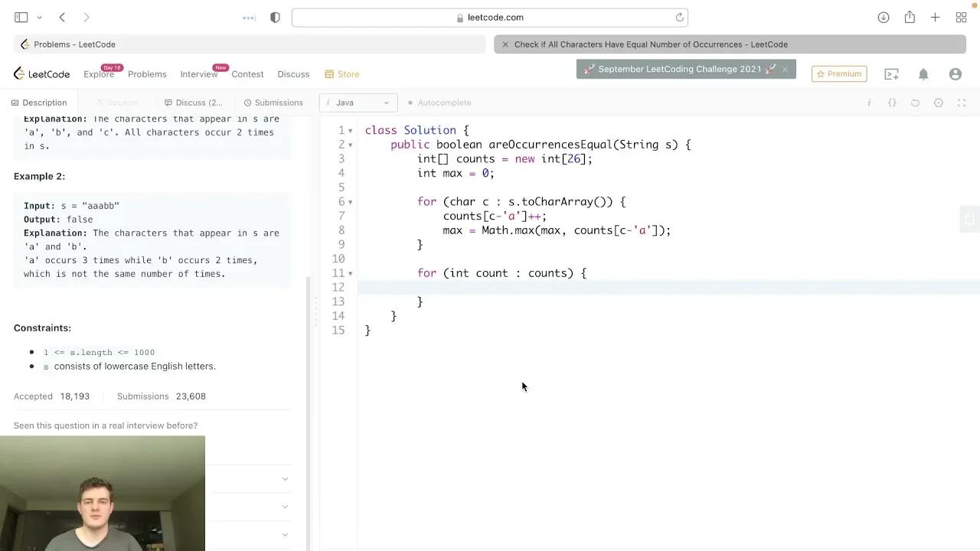Collapse the code fold arrow at line 6

tap(351, 202)
